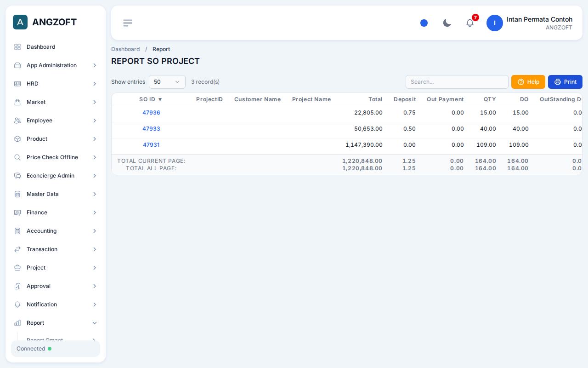Screen dimensions: 588x368
Task: Open SO ID 47933 link
Action: [151, 129]
